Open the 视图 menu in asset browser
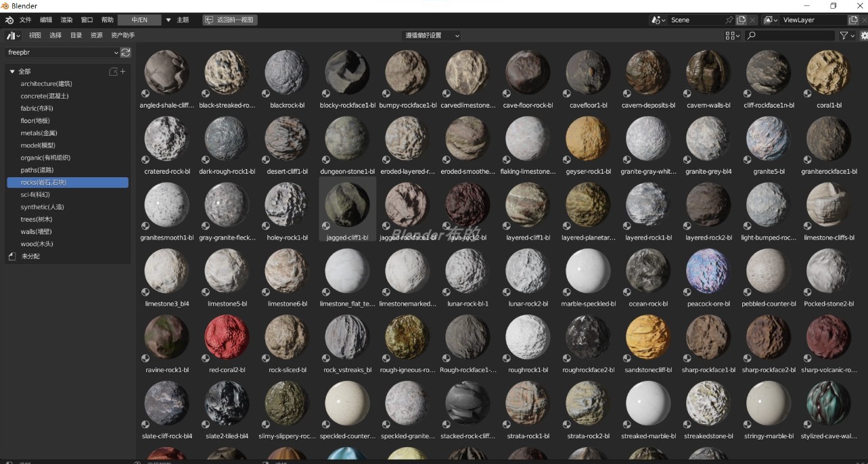This screenshot has height=464, width=868. [x=35, y=36]
